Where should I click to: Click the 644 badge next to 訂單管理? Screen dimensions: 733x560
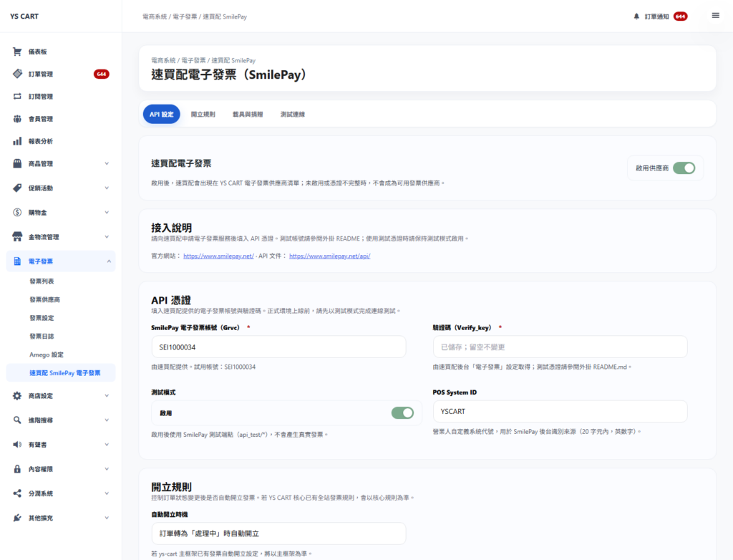(102, 74)
